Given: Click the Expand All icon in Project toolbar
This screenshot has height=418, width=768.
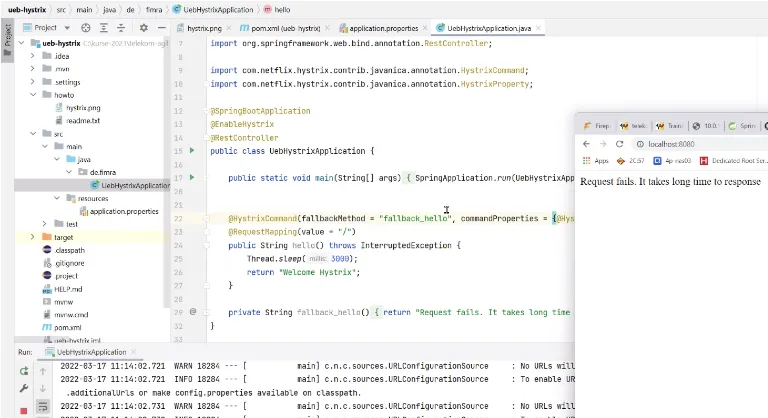Looking at the screenshot, I should click(x=103, y=28).
